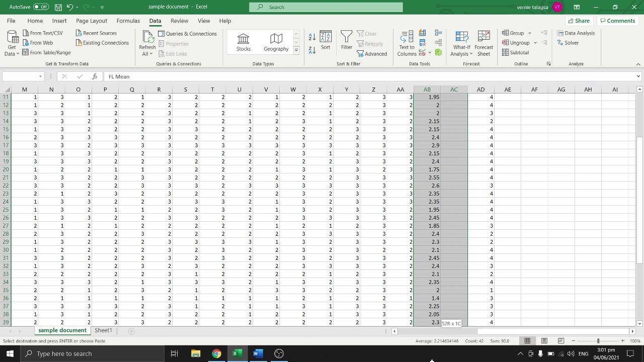Click the From Web button
The image size is (644, 362).
pyautogui.click(x=38, y=43)
